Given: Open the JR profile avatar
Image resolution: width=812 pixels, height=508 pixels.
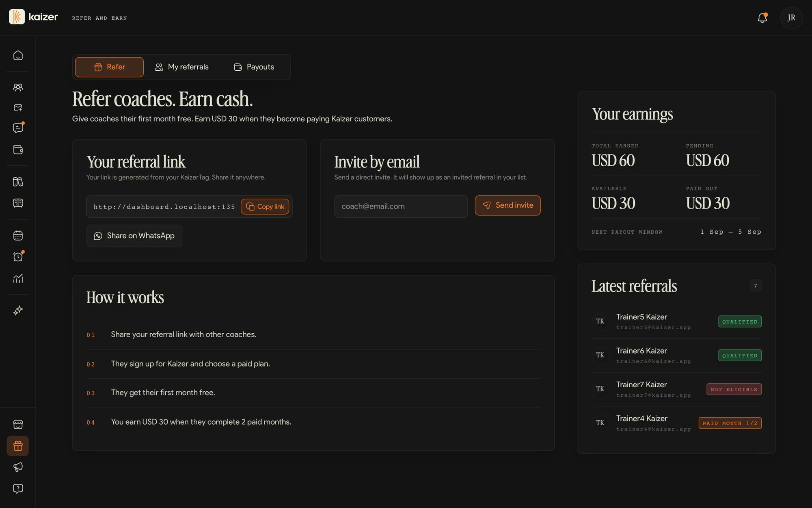Looking at the screenshot, I should tap(791, 18).
